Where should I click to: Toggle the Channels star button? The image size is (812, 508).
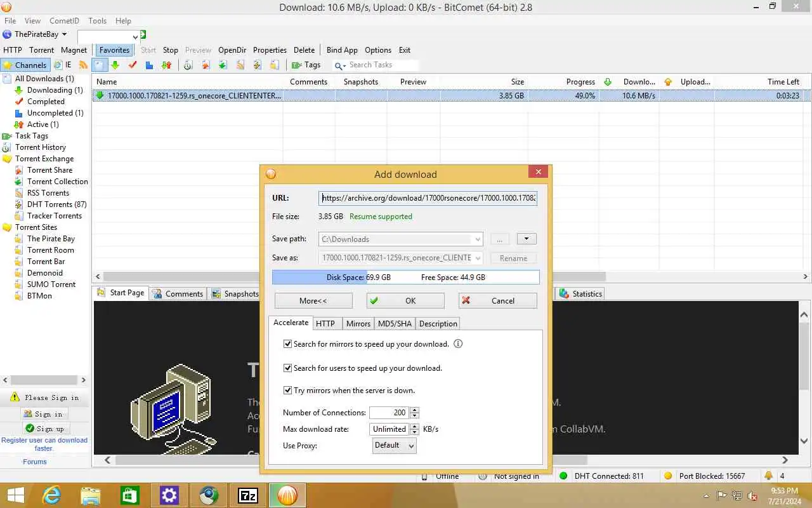click(x=24, y=65)
